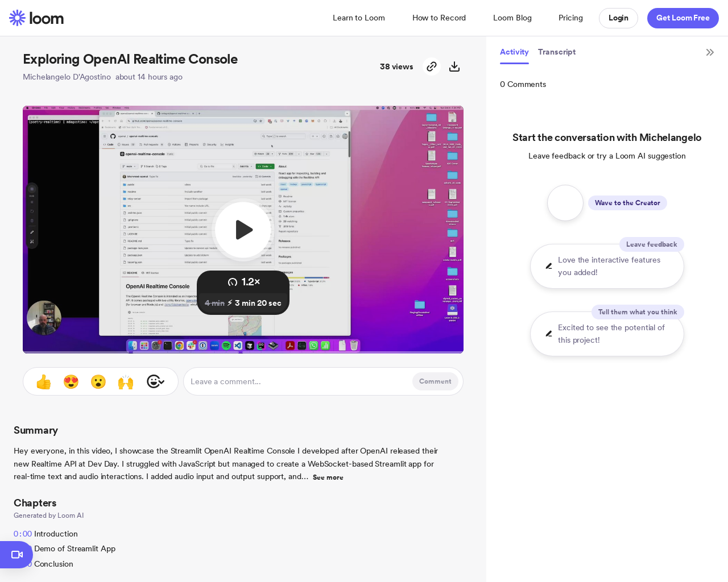Collapse sidebar with double chevron icon
The width and height of the screenshot is (728, 582).
(710, 52)
